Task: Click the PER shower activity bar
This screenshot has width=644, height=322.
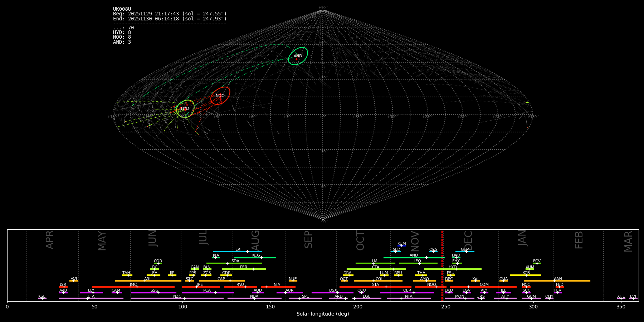Action: pos(244,269)
